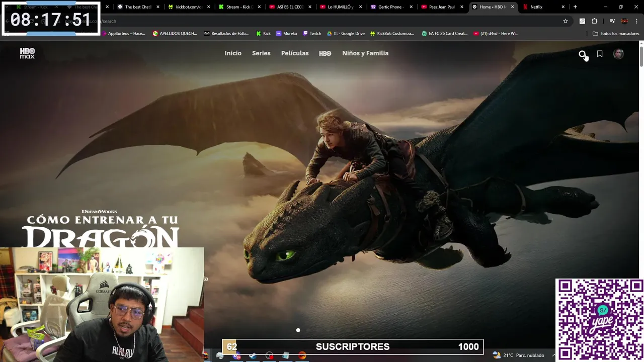644x362 pixels.
Task: Close the Gartic Phone tab
Action: coord(411,7)
